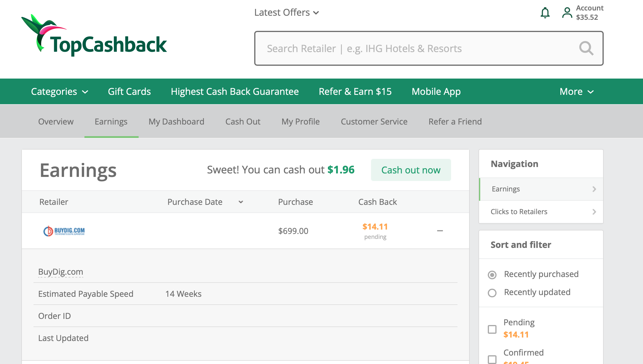The image size is (643, 364).
Task: Open the notifications bell
Action: click(x=545, y=13)
